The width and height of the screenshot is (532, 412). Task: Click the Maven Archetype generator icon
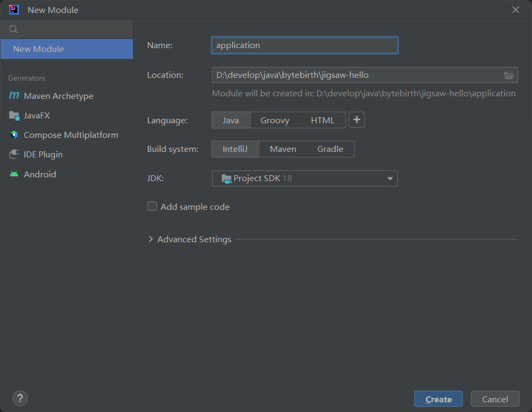(x=14, y=96)
